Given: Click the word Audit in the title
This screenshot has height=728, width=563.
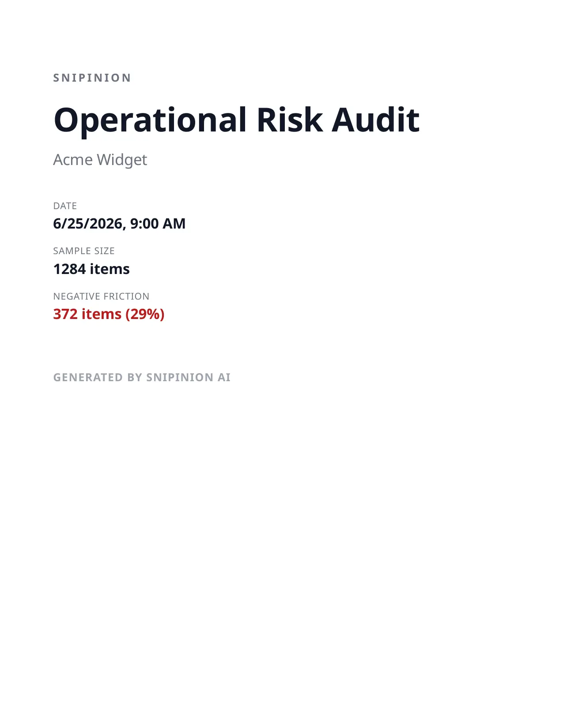Looking at the screenshot, I should (375, 120).
